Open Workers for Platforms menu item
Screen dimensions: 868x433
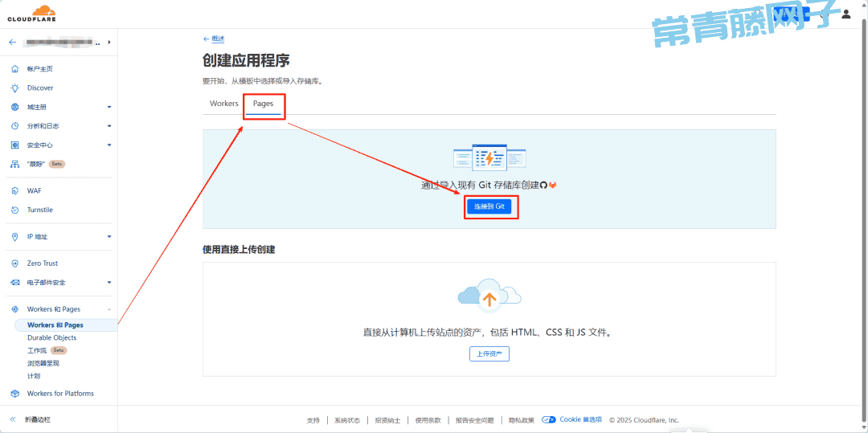(59, 394)
